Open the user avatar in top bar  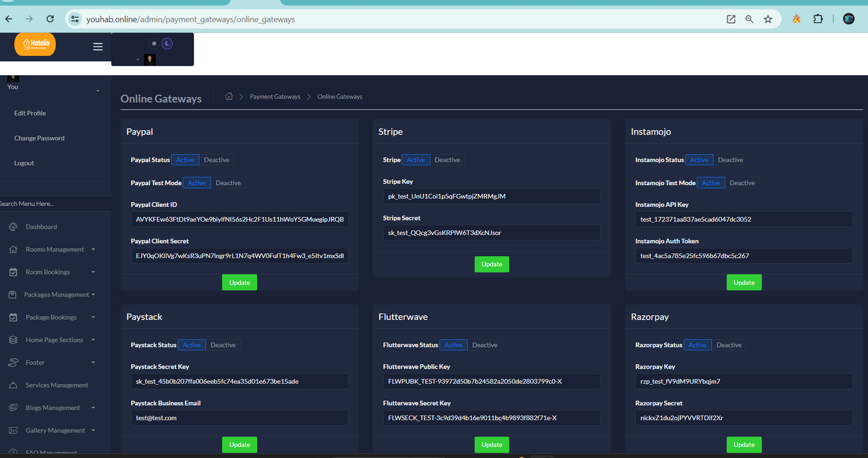[x=150, y=60]
